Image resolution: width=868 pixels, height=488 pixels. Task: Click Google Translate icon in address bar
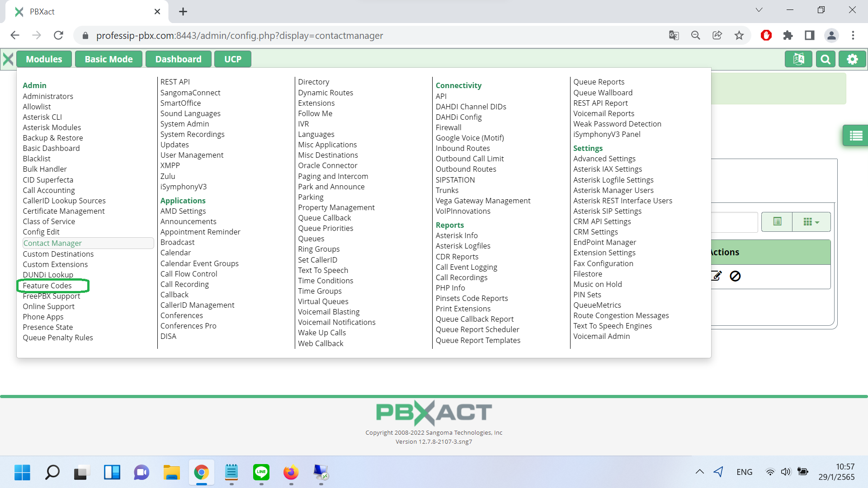coord(674,35)
